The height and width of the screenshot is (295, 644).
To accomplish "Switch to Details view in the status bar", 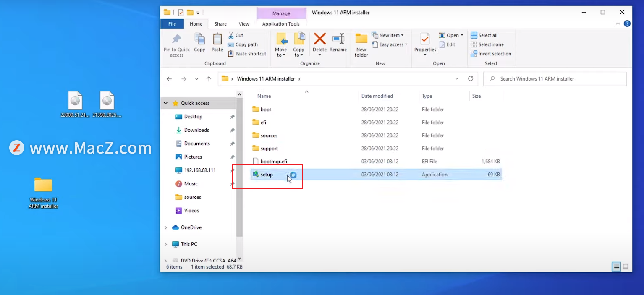I will (616, 266).
